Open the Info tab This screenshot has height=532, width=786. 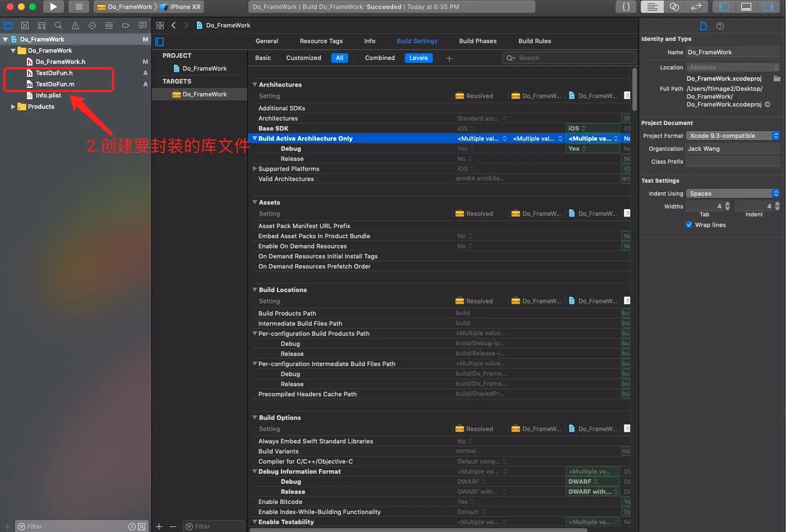[369, 41]
